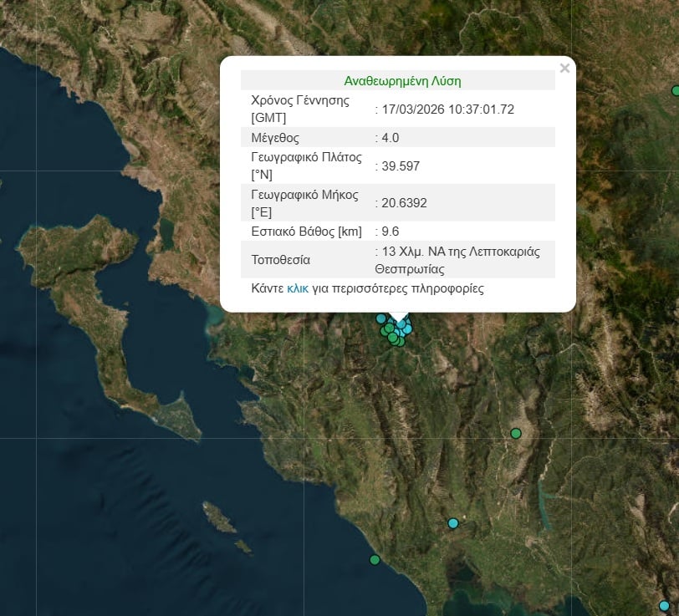Click the 'Μέγεθος' row label
Image resolution: width=679 pixels, height=616 pixels.
[x=274, y=137]
